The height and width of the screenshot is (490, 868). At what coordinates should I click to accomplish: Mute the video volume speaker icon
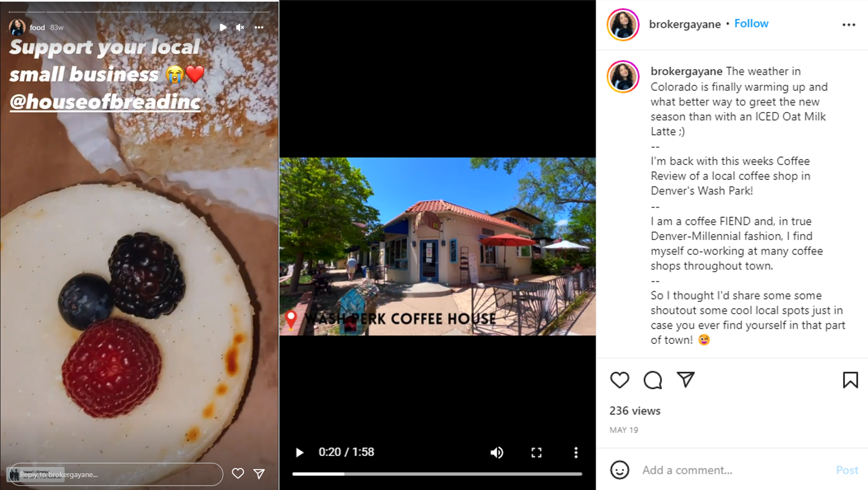point(496,452)
